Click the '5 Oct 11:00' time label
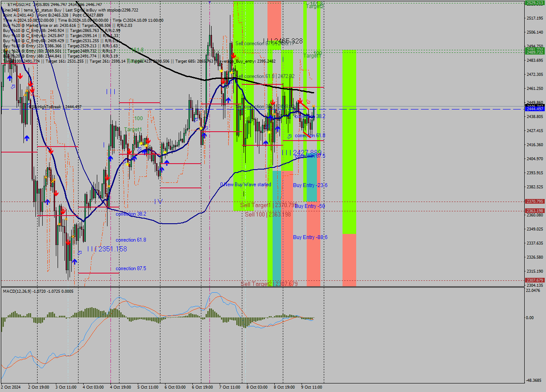The height and width of the screenshot is (392, 546). pyautogui.click(x=148, y=387)
